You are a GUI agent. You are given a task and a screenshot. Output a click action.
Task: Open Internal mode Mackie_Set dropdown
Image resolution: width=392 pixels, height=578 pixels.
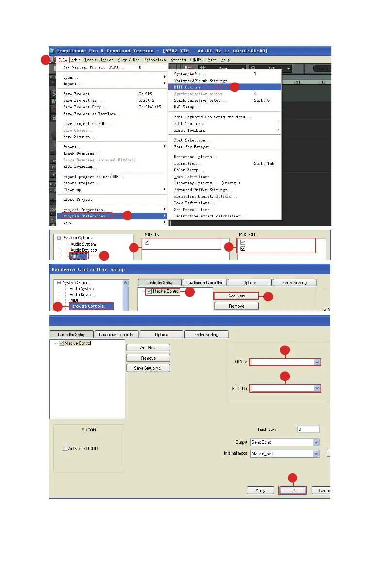pyautogui.click(x=316, y=454)
